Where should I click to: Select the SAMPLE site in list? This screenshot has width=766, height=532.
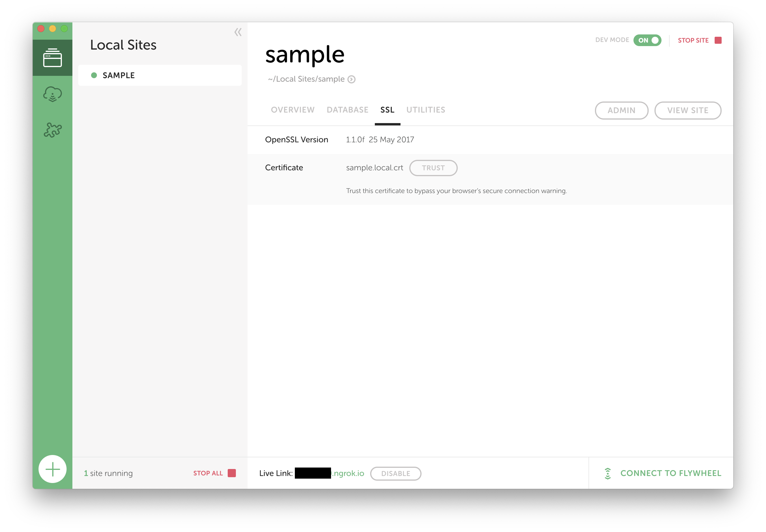click(x=160, y=75)
